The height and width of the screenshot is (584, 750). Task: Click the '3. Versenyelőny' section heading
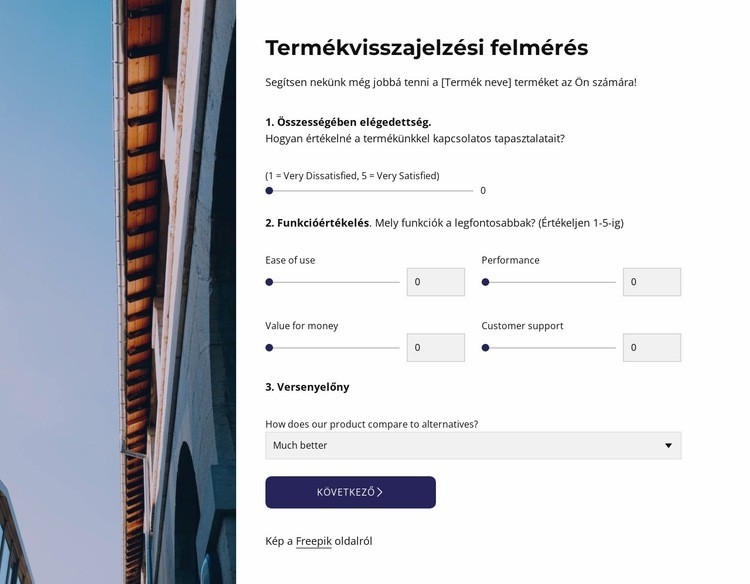point(307,387)
